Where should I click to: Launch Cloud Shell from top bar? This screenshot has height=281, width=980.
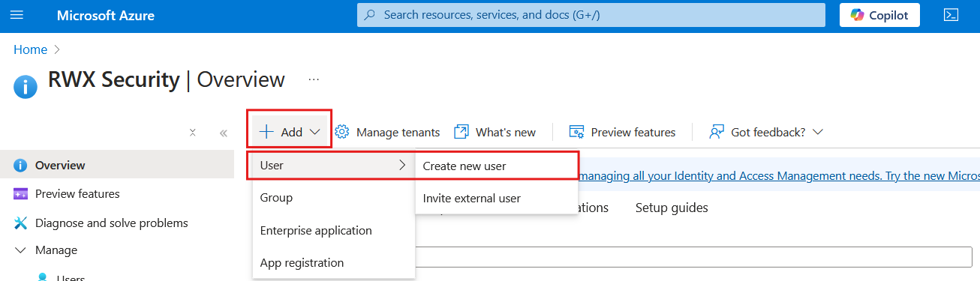point(951,15)
